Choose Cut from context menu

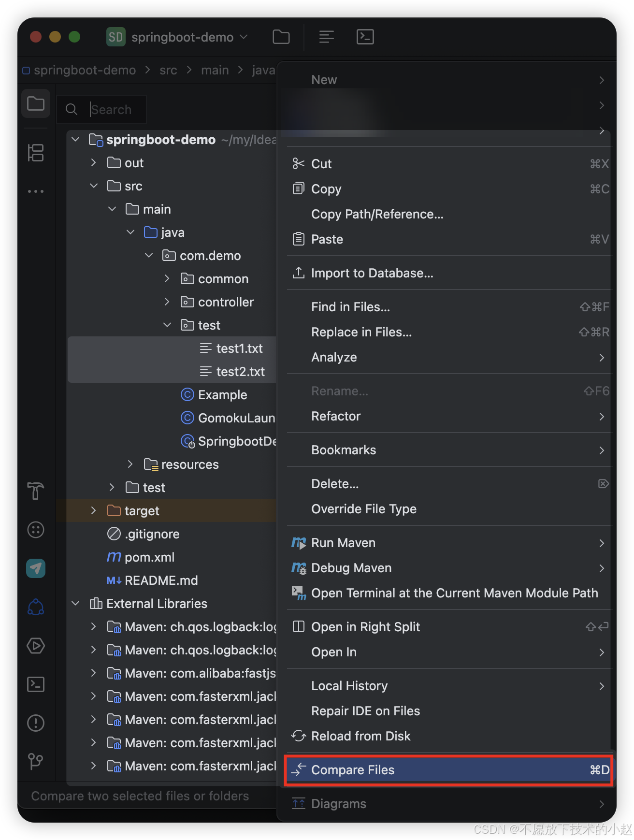[x=448, y=164]
